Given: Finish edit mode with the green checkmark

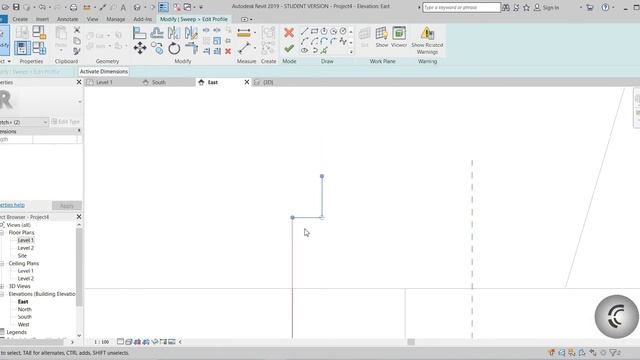Looking at the screenshot, I should point(289,49).
